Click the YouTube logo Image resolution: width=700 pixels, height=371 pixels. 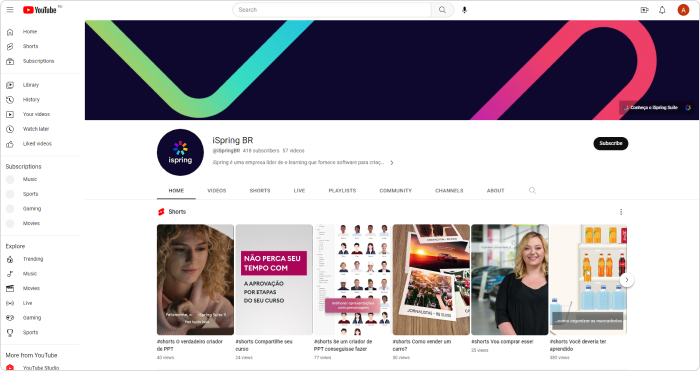pos(40,10)
